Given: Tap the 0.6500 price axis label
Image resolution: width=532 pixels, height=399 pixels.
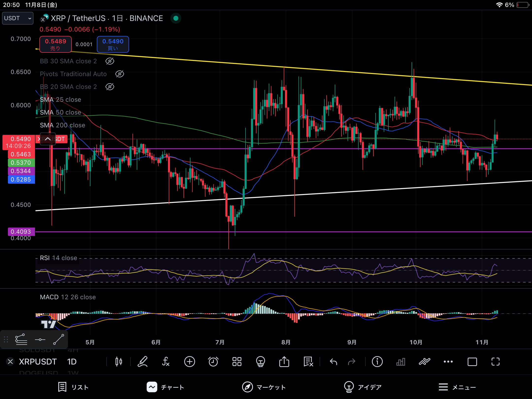Looking at the screenshot, I should point(21,72).
